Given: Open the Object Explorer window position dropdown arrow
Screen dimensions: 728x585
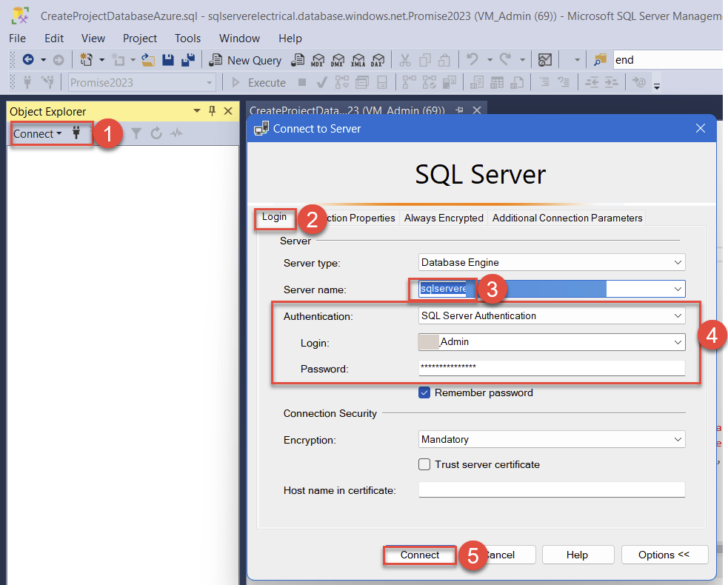Looking at the screenshot, I should click(197, 110).
